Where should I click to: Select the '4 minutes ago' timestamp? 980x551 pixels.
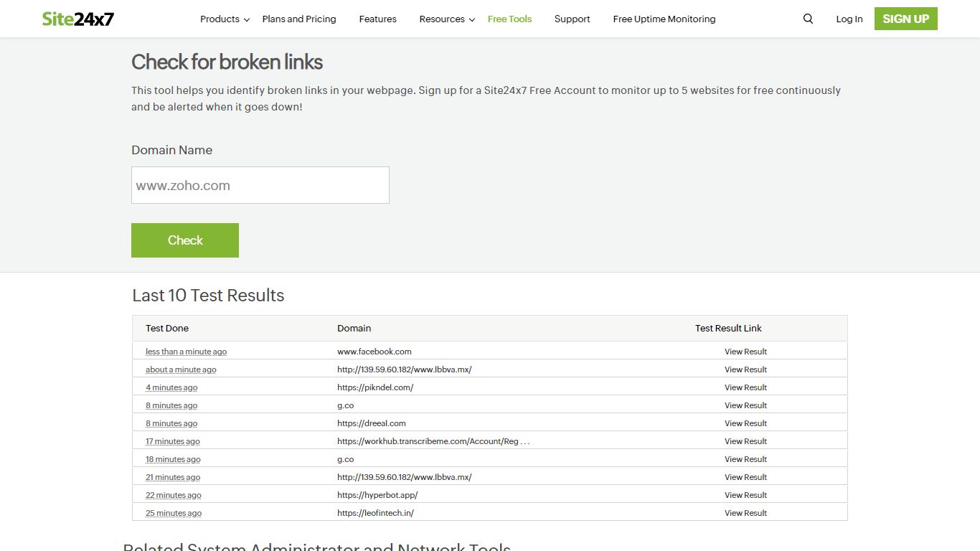click(x=171, y=387)
